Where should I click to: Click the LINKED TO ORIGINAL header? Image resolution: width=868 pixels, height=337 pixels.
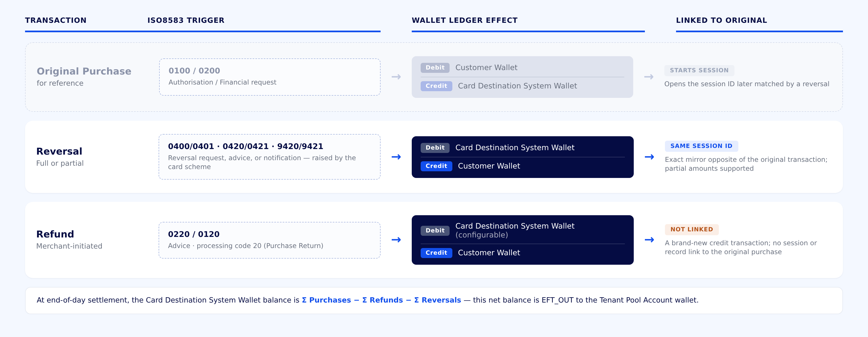coord(721,20)
